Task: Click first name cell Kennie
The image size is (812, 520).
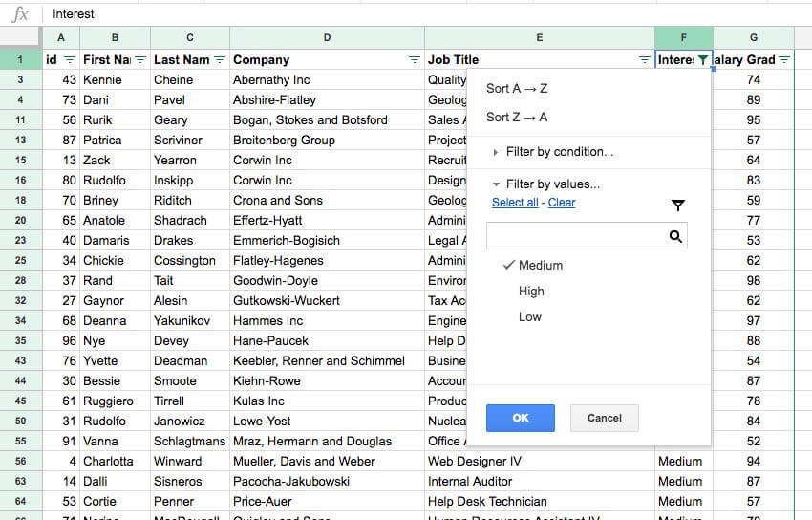Action: pos(115,79)
